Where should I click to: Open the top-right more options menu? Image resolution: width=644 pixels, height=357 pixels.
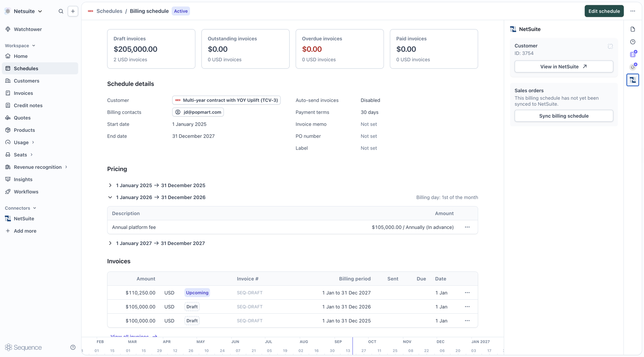click(x=633, y=11)
